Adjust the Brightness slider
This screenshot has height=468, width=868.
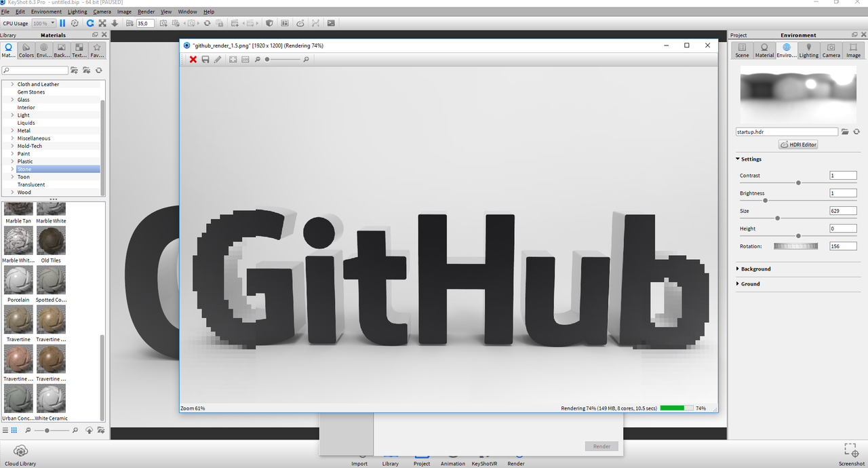(765, 200)
